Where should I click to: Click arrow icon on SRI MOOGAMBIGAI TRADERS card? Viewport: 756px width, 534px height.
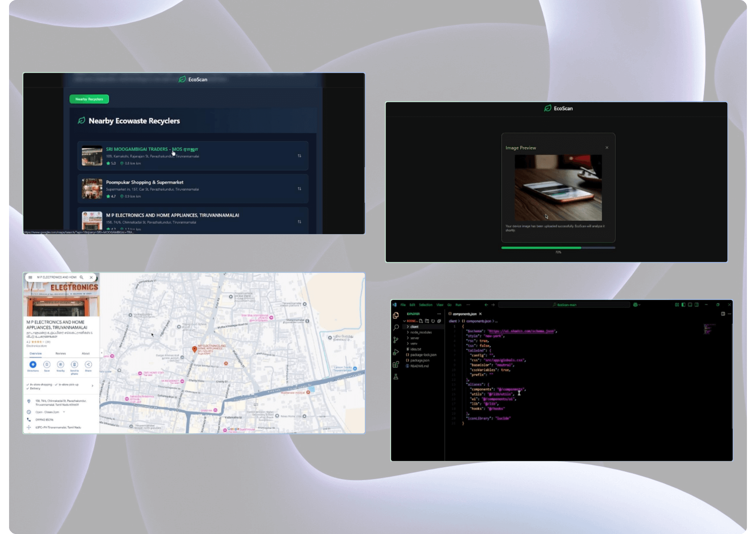[x=299, y=156]
